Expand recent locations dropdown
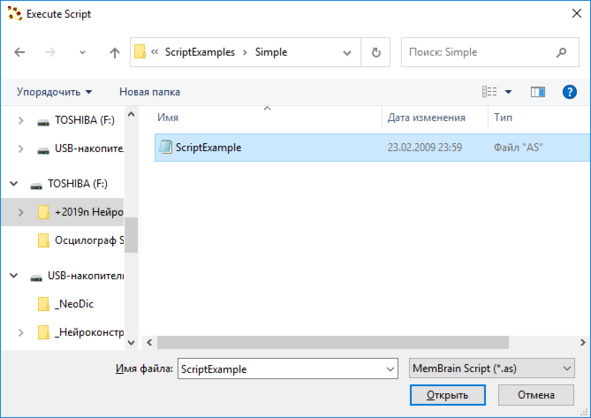Viewport: 591px width, 418px height. (x=82, y=52)
